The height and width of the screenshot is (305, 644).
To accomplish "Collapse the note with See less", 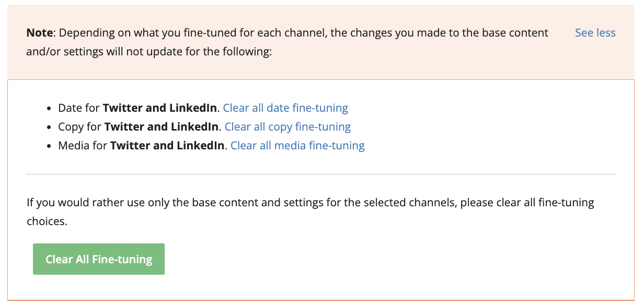I will (x=595, y=33).
